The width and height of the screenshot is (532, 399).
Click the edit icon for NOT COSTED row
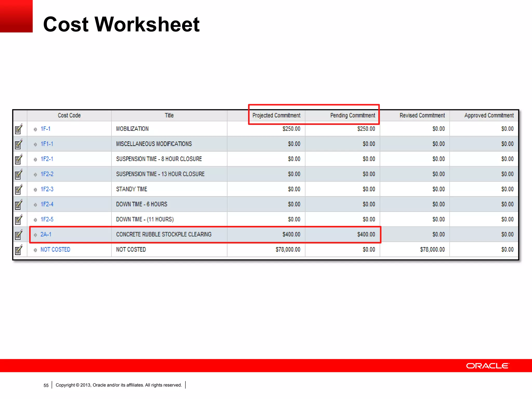19,250
